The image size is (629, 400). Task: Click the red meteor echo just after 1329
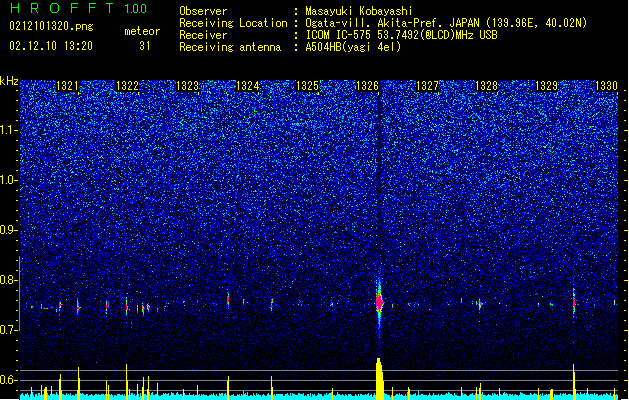(x=574, y=303)
